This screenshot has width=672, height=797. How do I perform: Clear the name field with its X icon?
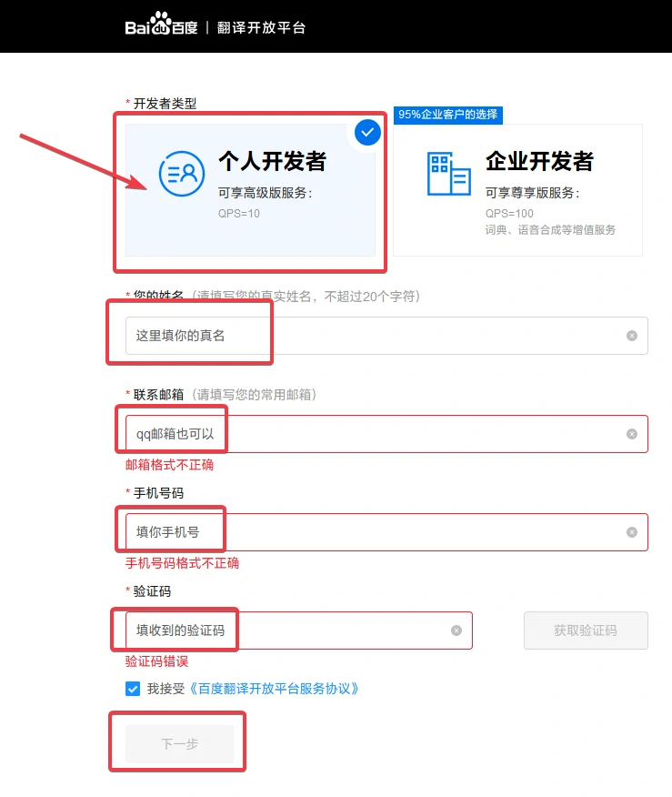631,336
